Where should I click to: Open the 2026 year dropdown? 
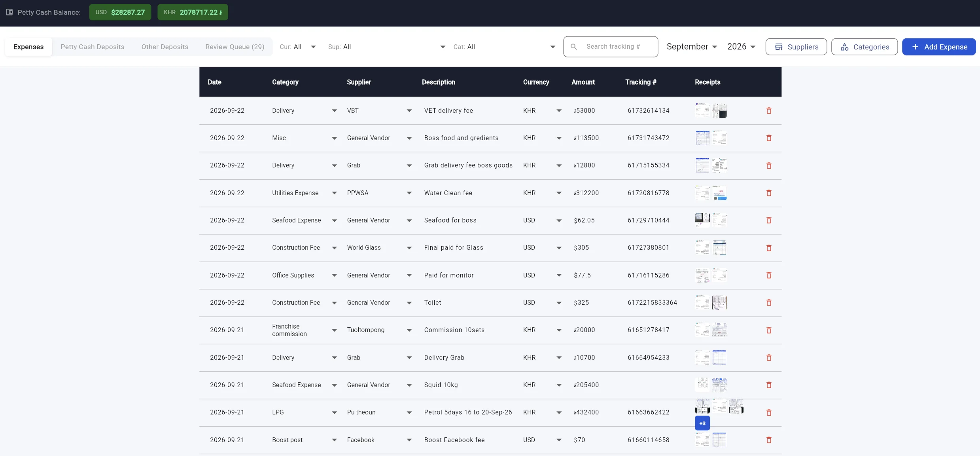[x=741, y=47]
